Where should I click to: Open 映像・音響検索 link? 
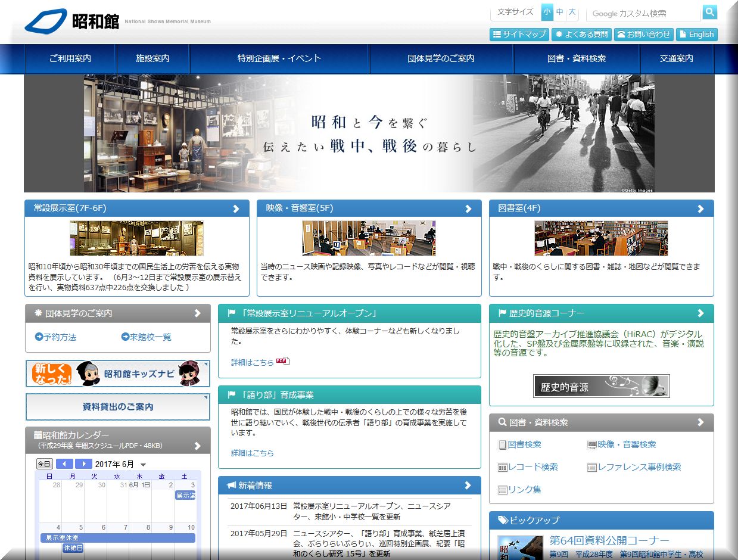622,444
